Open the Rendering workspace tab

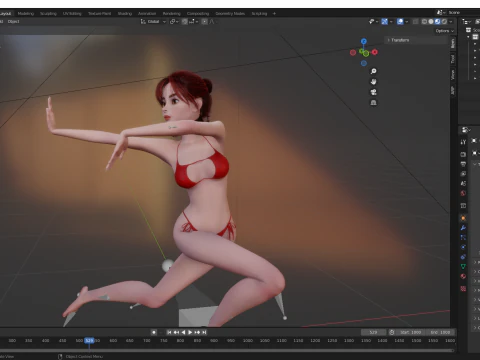click(171, 14)
